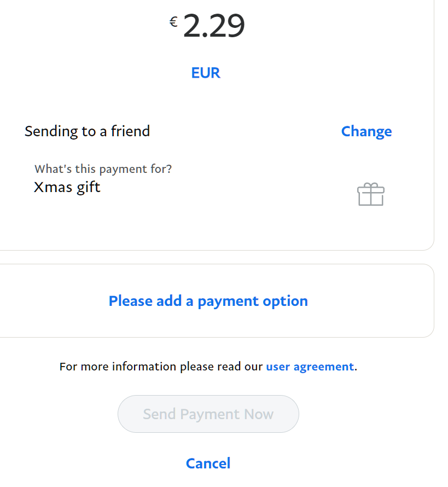Choose 'Please add a payment option'
The width and height of the screenshot is (448, 487).
point(208,301)
